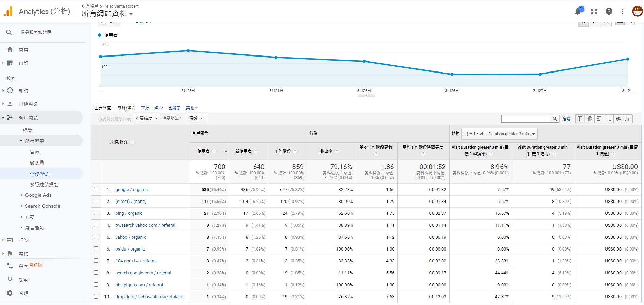The image size is (644, 305).
Task: Check the (direct) / (none) row
Action: 96,201
